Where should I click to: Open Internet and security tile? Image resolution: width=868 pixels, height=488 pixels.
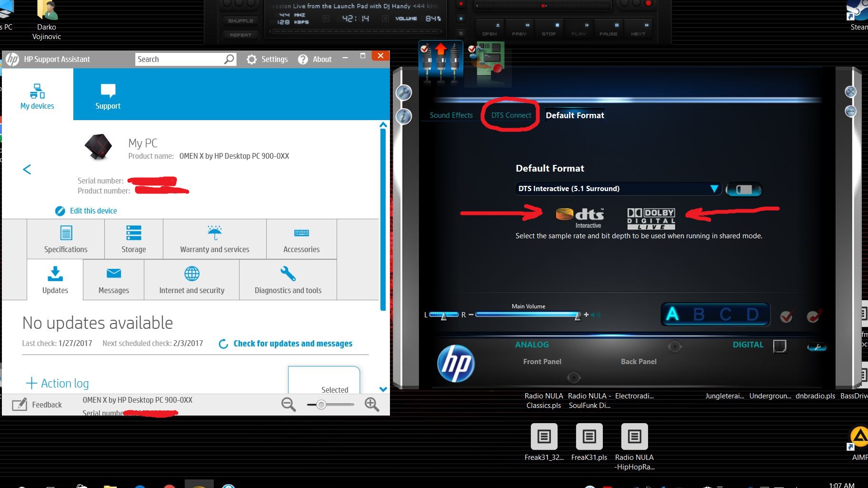(x=191, y=280)
